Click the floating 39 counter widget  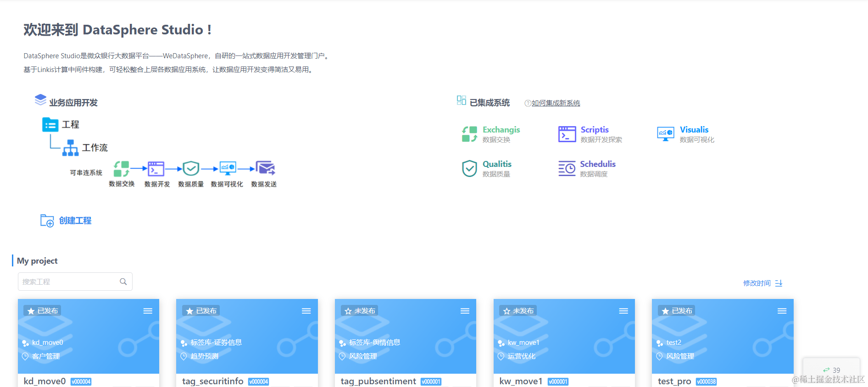(831, 370)
